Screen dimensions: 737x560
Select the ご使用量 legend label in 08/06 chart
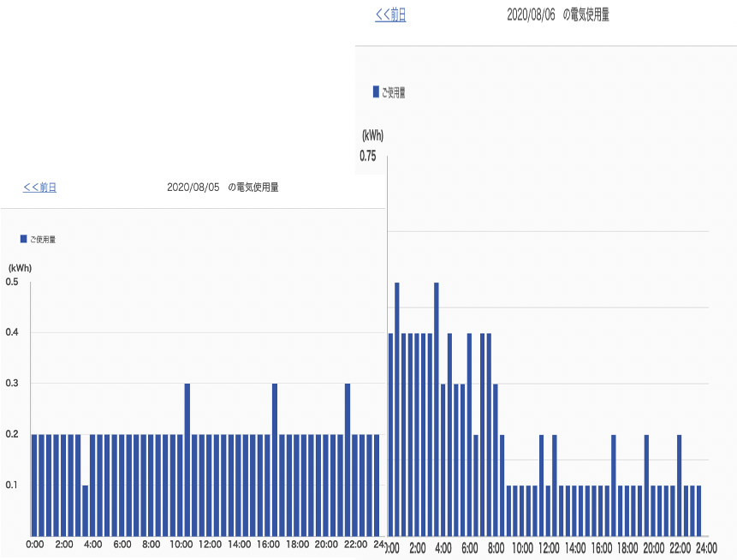pos(394,92)
